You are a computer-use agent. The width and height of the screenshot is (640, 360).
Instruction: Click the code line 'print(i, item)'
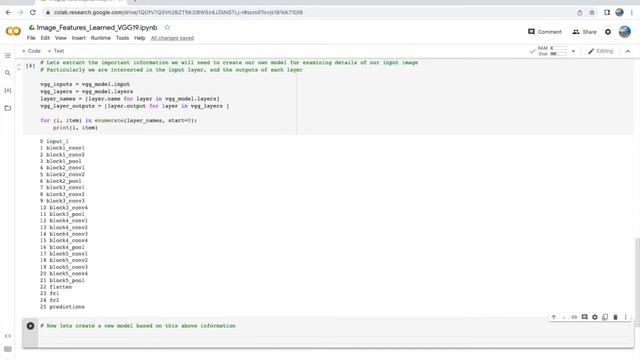pos(75,128)
